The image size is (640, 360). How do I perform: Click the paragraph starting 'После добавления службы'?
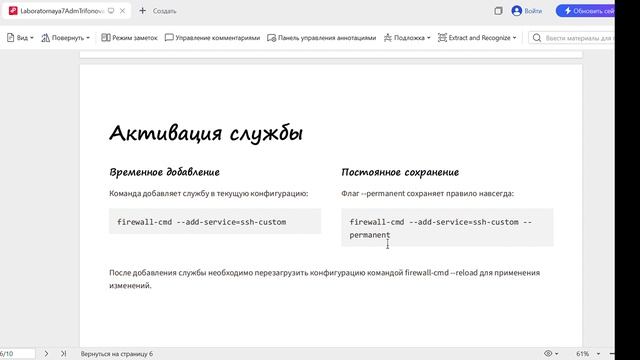point(324,279)
